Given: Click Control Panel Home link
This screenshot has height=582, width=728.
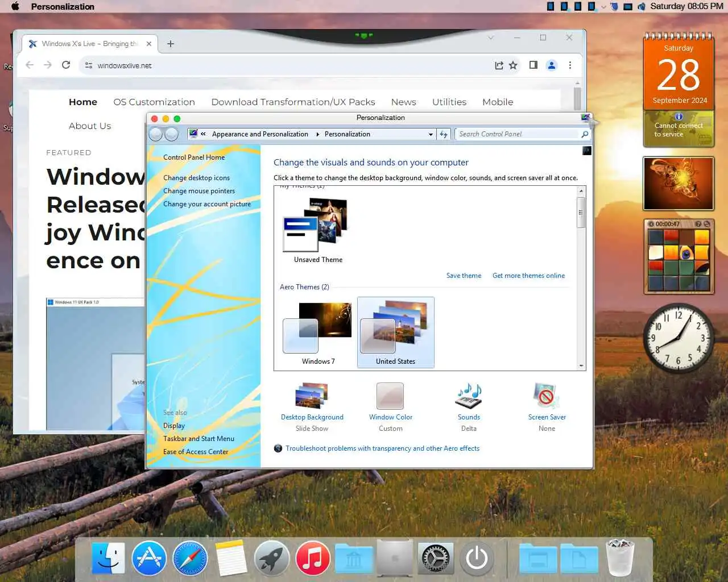Looking at the screenshot, I should coord(194,157).
